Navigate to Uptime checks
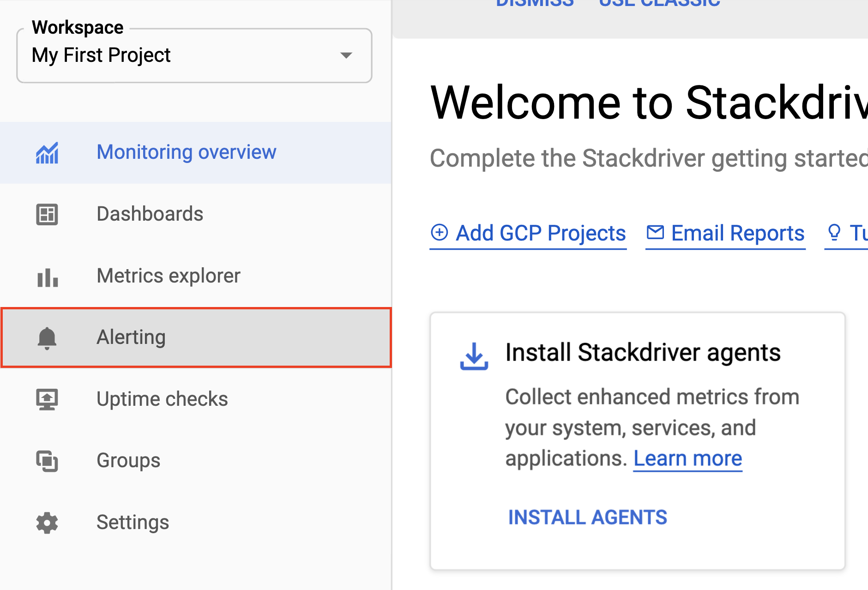The height and width of the screenshot is (590, 868). tap(196, 399)
